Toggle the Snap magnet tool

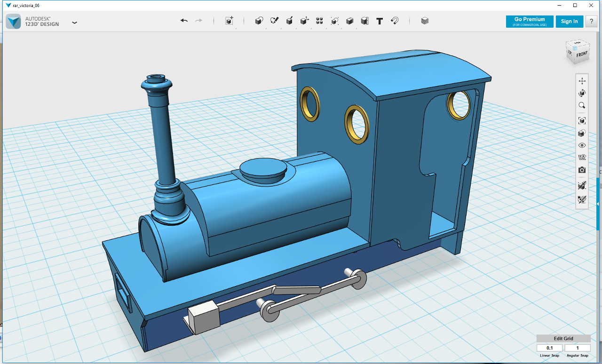395,21
